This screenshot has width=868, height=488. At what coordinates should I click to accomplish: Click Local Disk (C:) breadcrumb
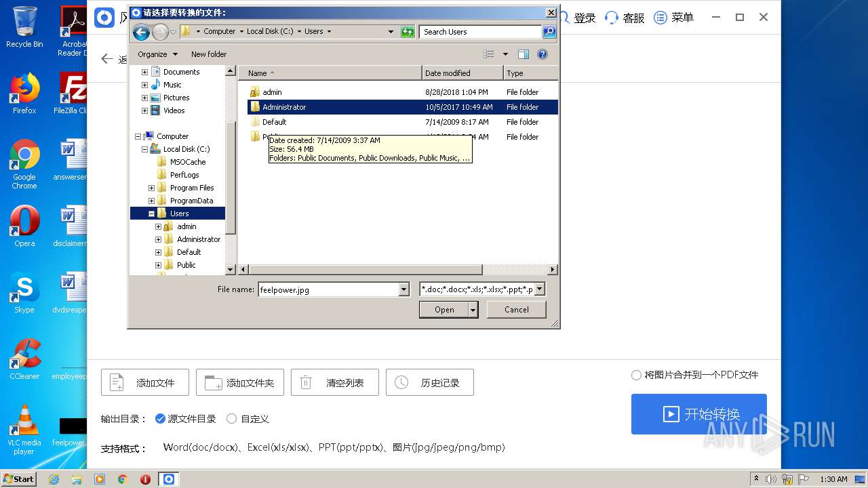point(271,31)
